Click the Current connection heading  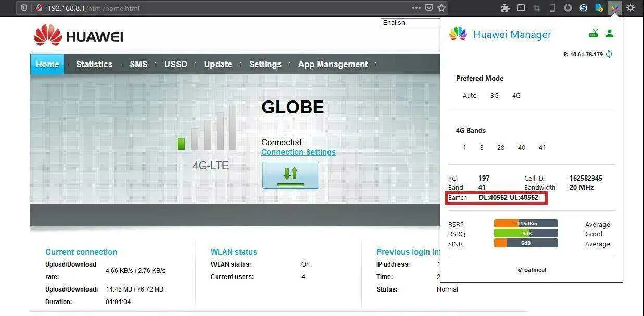coord(81,252)
